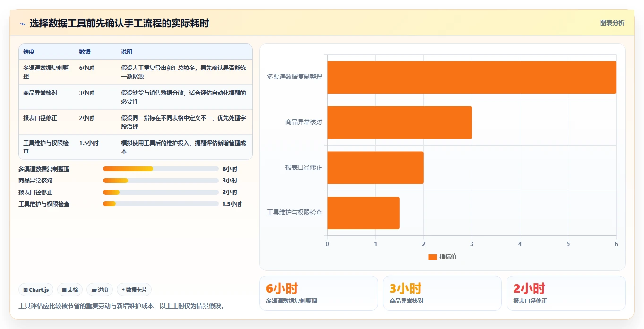Toggle the 指标值 legend swatch

click(x=432, y=257)
